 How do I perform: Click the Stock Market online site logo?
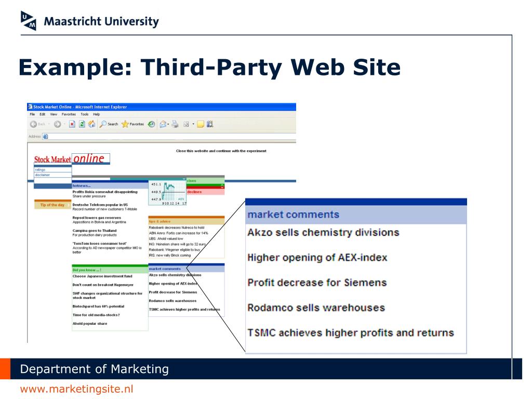(72, 159)
